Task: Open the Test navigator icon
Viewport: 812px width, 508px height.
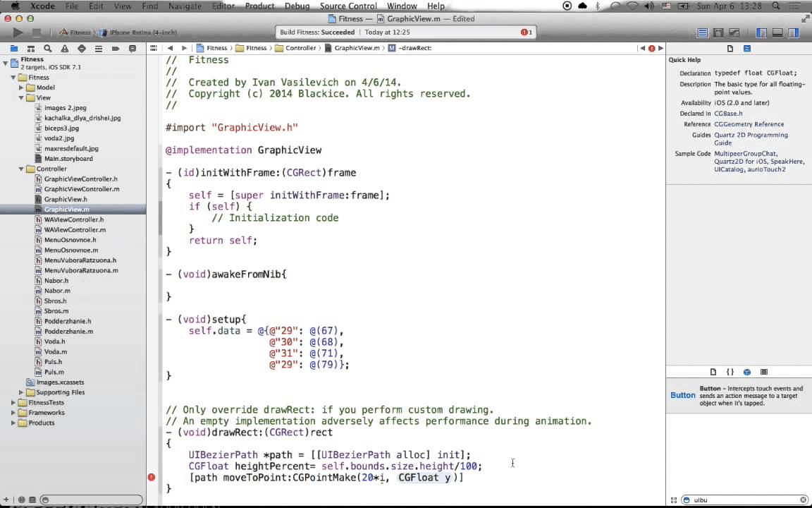Action: click(x=81, y=48)
